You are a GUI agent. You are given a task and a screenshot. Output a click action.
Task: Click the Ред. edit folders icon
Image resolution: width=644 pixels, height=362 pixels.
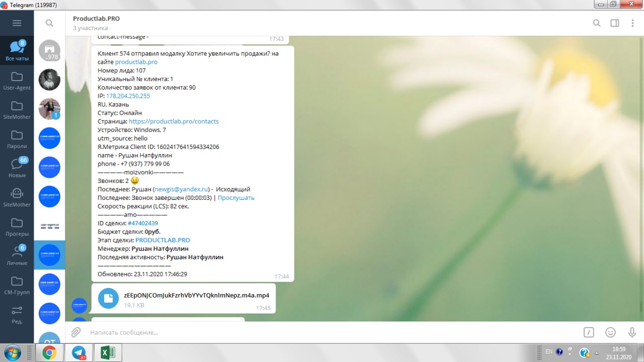coord(17,314)
